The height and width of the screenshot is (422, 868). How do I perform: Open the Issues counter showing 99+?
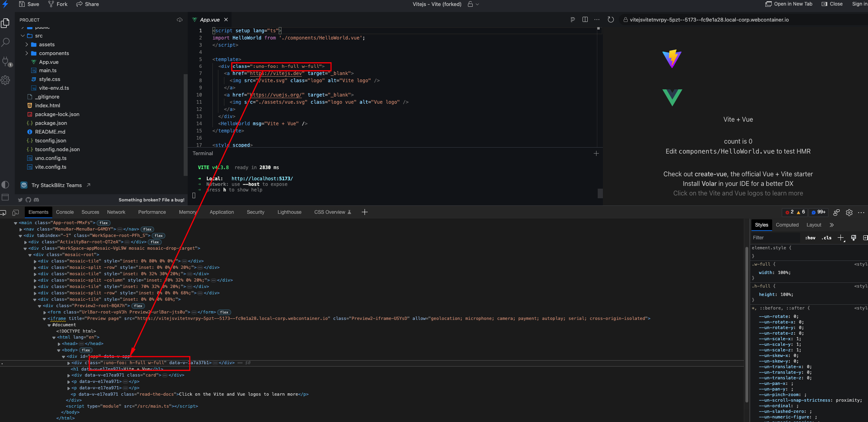(818, 212)
